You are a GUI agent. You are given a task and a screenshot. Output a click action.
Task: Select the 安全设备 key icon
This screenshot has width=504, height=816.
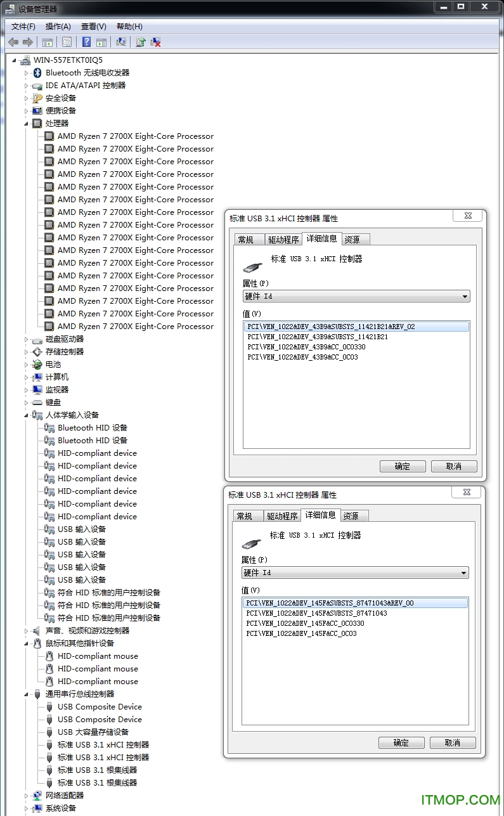click(x=37, y=98)
